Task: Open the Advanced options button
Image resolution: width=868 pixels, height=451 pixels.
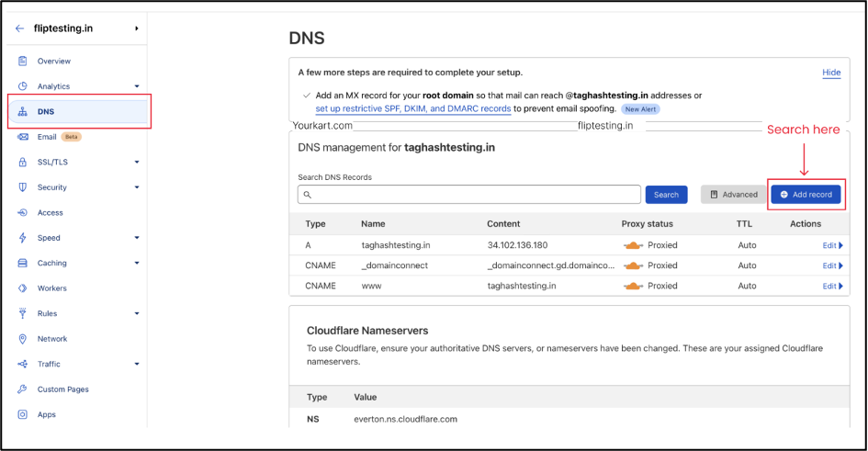Action: (x=734, y=195)
